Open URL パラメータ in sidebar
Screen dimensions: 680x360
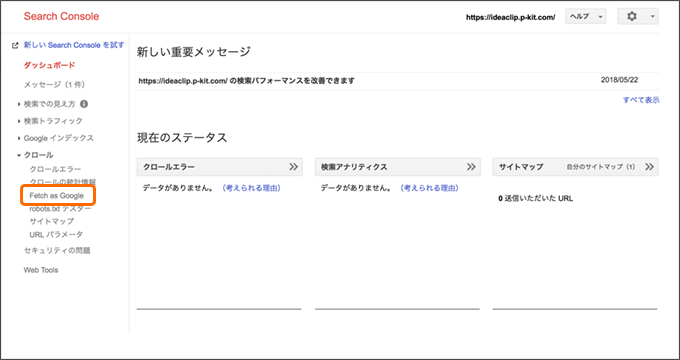tap(56, 235)
